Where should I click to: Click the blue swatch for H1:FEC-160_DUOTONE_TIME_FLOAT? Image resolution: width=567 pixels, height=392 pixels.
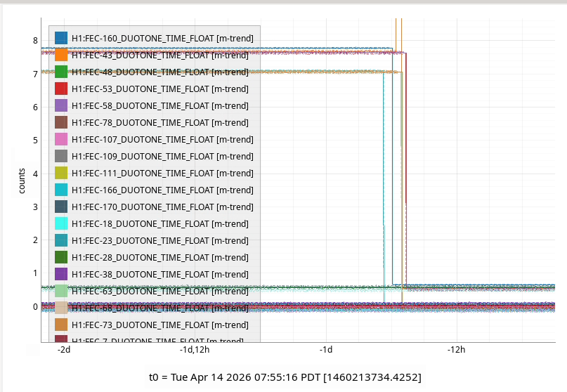61,38
